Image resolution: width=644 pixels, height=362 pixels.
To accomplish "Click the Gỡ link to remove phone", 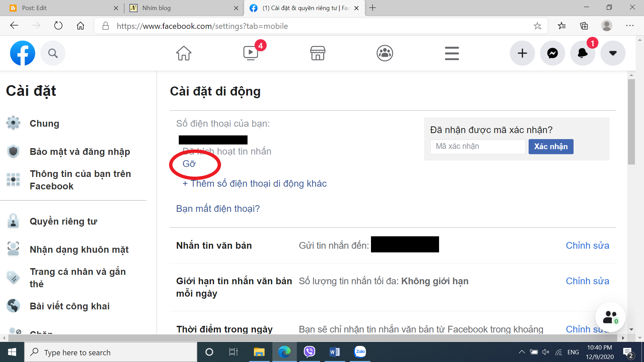I will point(189,164).
